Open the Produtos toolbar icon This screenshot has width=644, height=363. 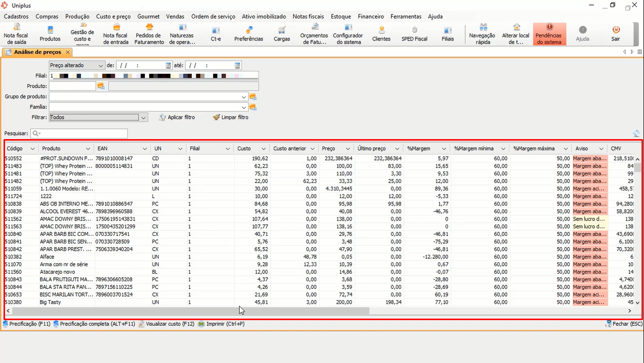tap(50, 34)
